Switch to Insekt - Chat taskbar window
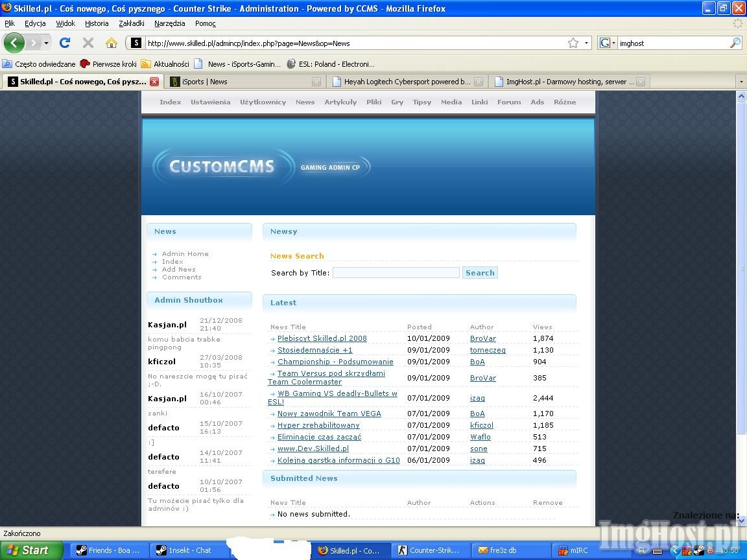The image size is (747, 560). point(189,550)
